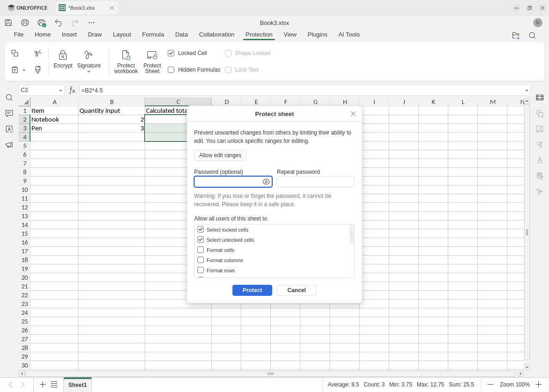Click the Copy icon in the ribbon
This screenshot has width=549, height=392.
coord(15,53)
